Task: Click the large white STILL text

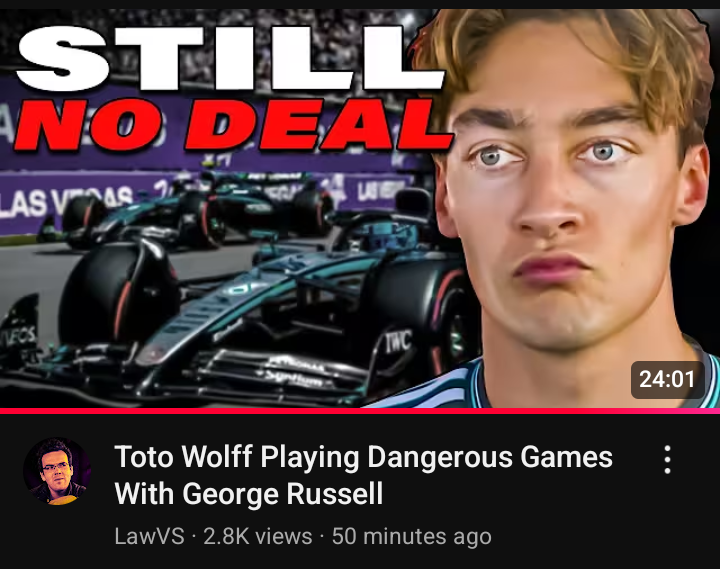Action: [230, 58]
